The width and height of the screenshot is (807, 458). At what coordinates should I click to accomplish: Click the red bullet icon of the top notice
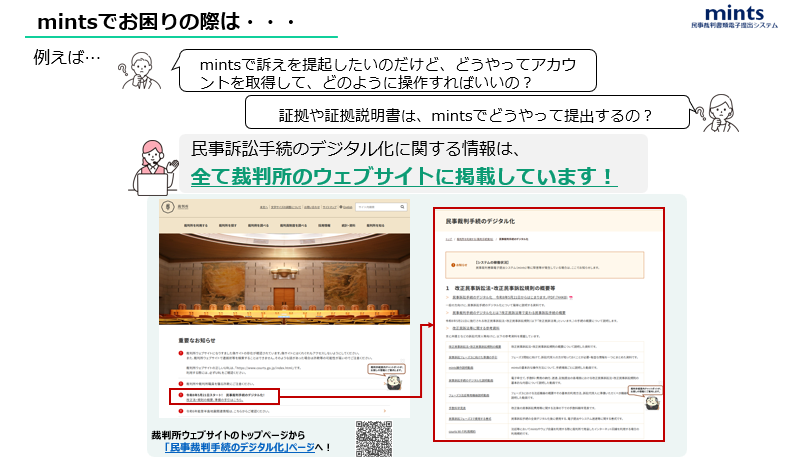181,353
